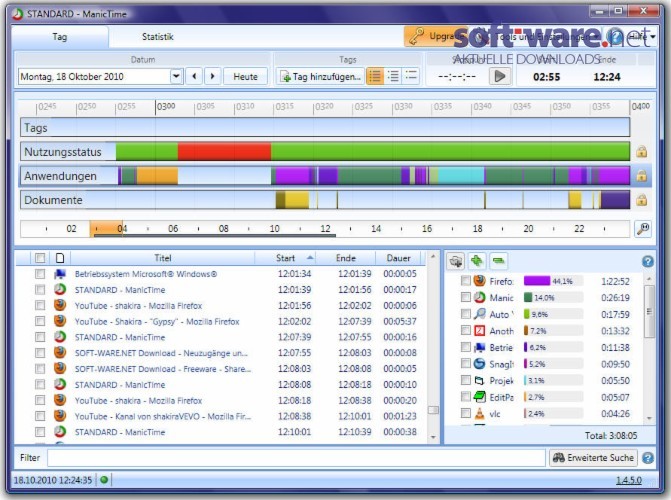The height and width of the screenshot is (500, 671).
Task: Check the select-all header checkbox
Action: click(x=40, y=258)
